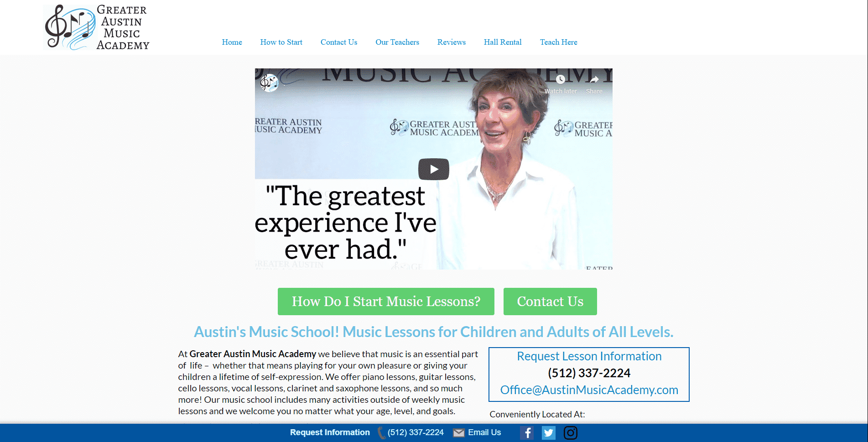Click the bold Greater Austin Music Academy text

point(253,354)
